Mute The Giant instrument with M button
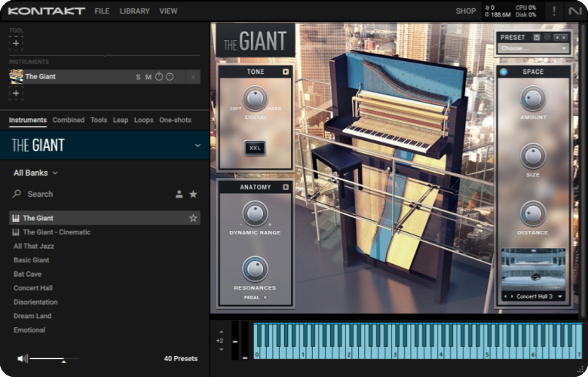Viewport: 588px width, 377px height. point(149,77)
